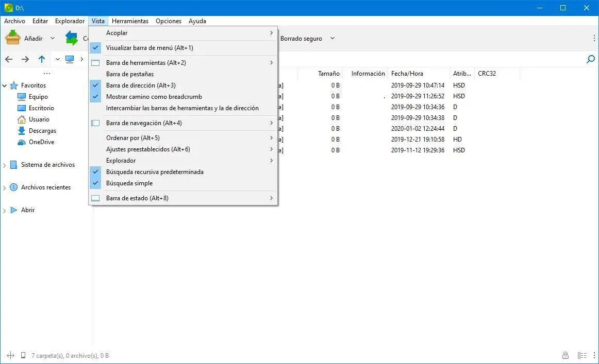
Task: Click the Descargas download arrow icon
Action: point(22,131)
